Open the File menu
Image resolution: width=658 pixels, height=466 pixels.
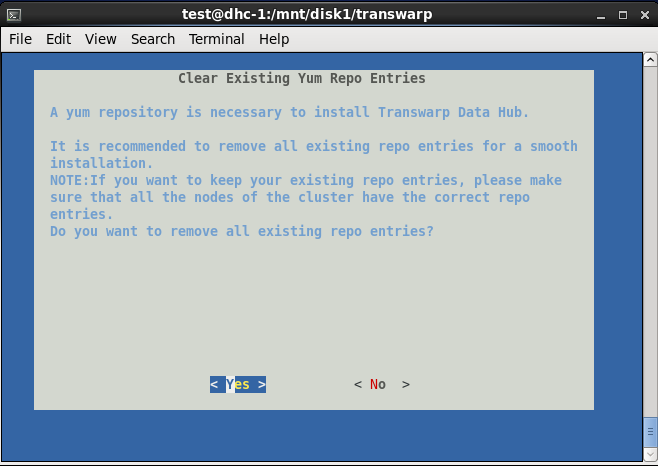click(20, 39)
